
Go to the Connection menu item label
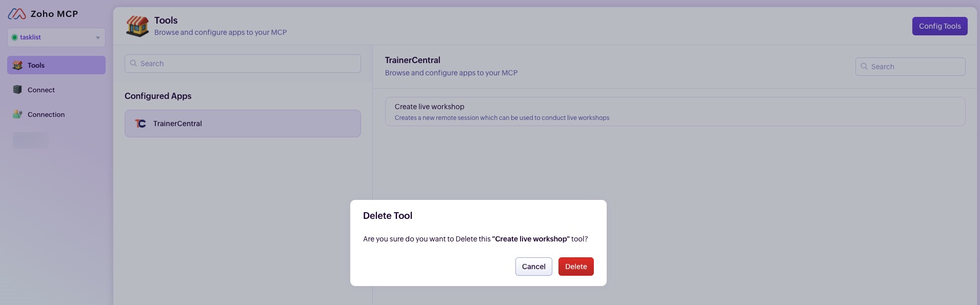click(46, 114)
